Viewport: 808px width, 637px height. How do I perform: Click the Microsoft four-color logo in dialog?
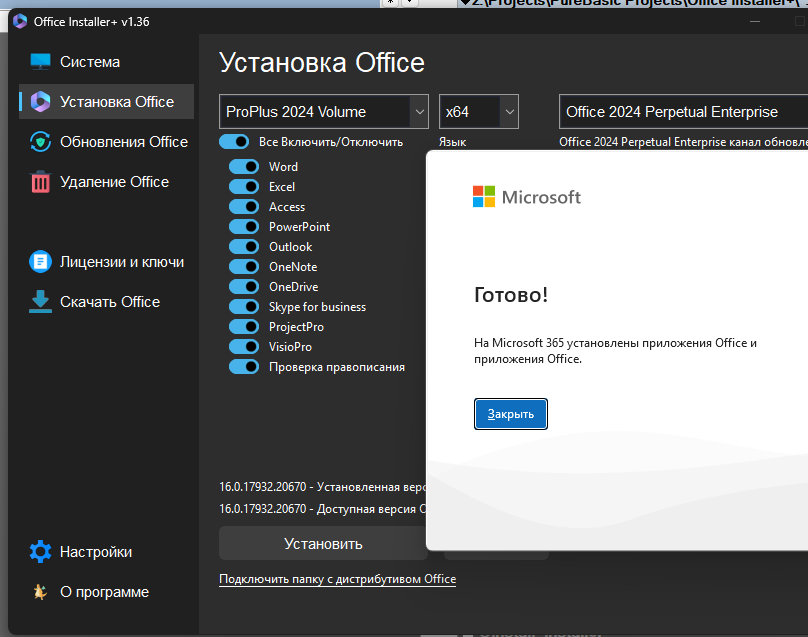pos(483,196)
